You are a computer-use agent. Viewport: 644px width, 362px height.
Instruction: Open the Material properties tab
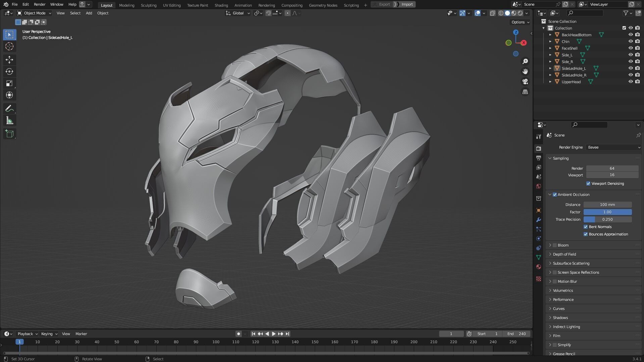pos(539,267)
